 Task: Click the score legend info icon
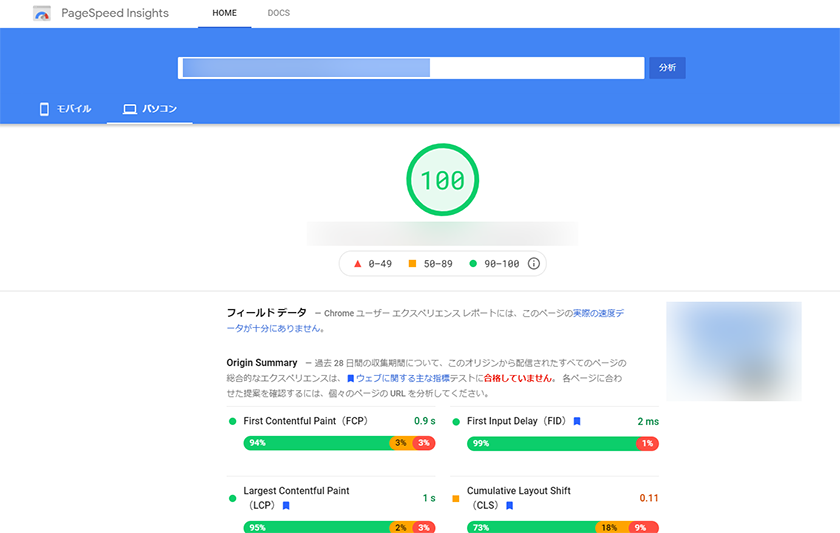point(533,264)
